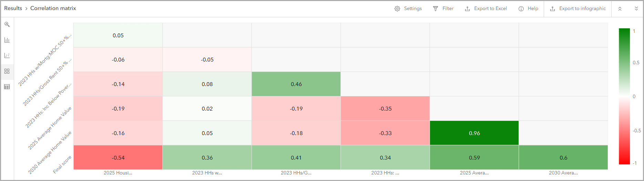Collapse panel with double-chevron down arrow

636,9
